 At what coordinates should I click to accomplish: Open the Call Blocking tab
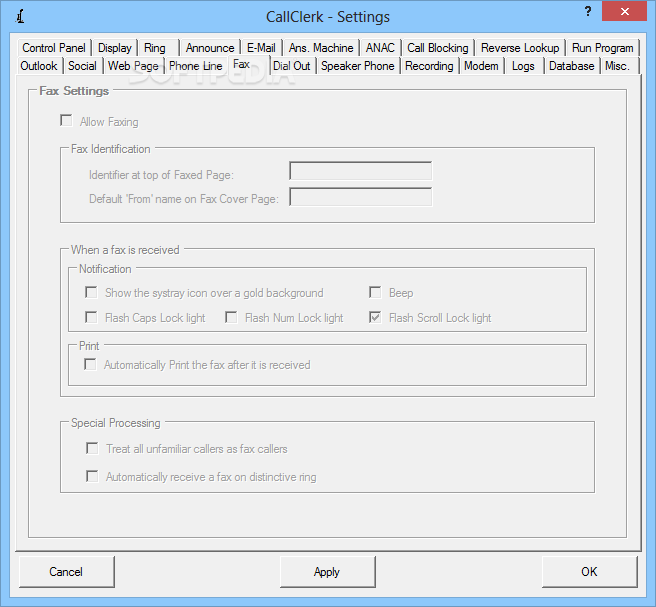coord(438,48)
